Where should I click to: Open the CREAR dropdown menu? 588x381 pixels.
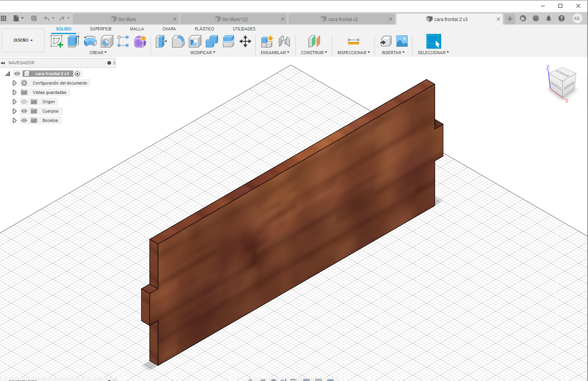click(98, 53)
